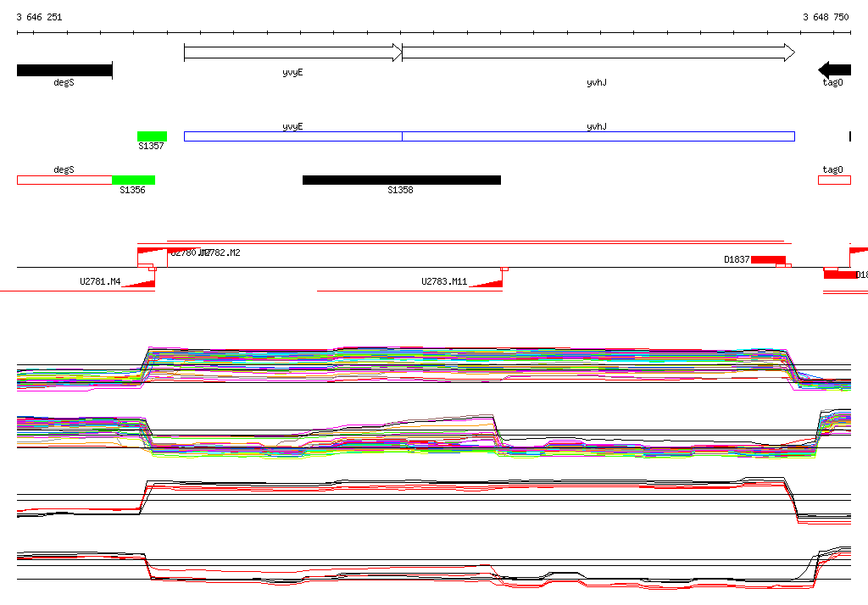Click degS label under the black bar
This screenshot has width=868, height=605.
(64, 82)
